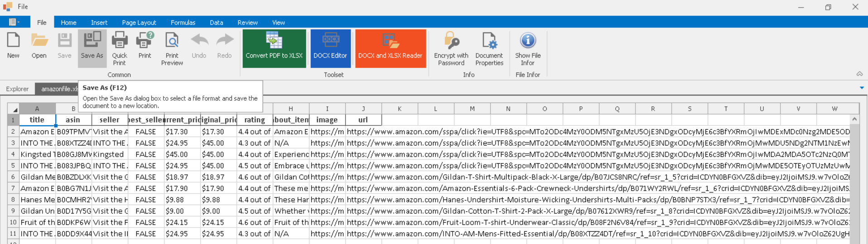Select the N/A cell in row 3
This screenshot has width=868, height=244.
291,143
